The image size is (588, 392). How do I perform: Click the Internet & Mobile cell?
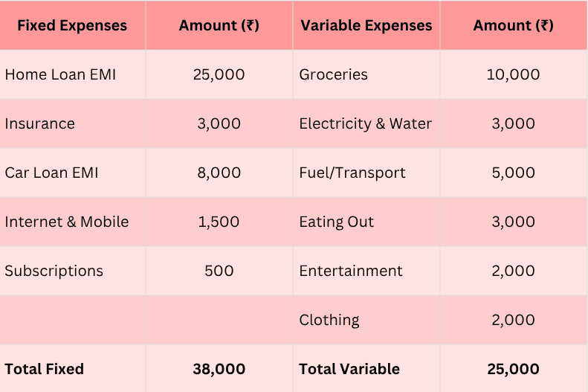click(x=67, y=222)
